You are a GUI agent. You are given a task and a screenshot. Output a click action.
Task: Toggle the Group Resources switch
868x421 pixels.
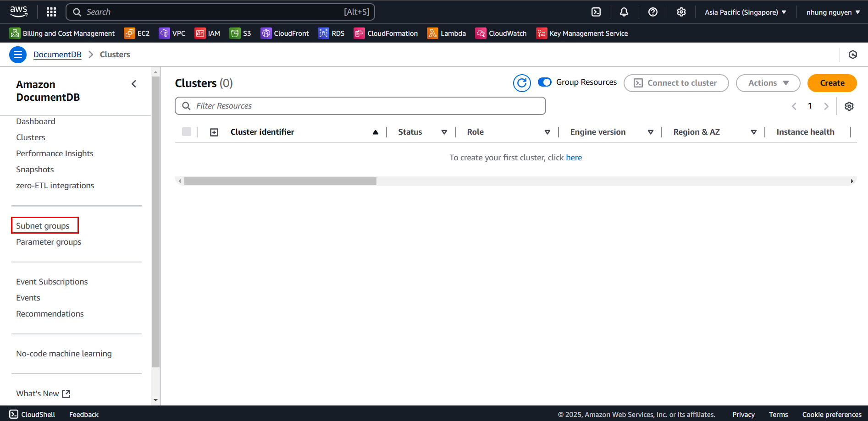point(544,82)
